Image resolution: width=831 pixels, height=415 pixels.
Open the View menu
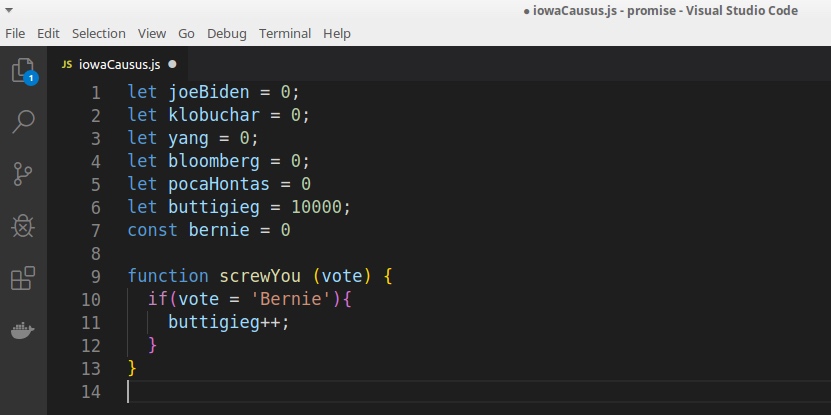click(152, 33)
